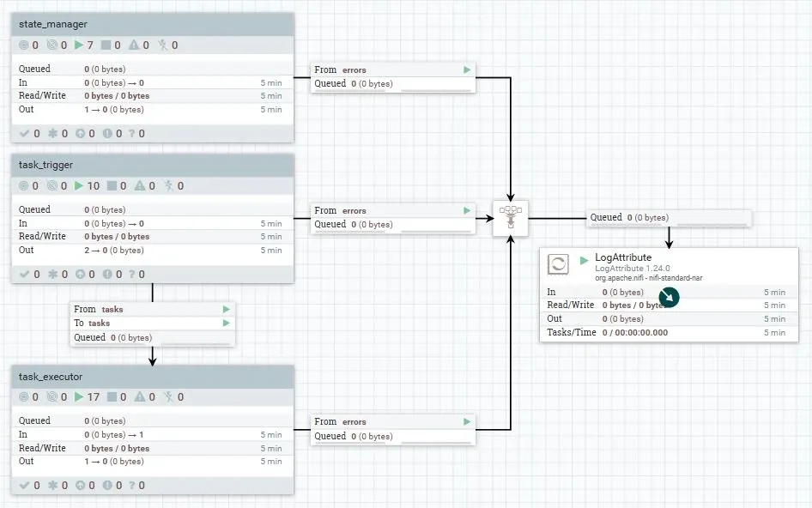Viewport: 812px width, 508px height.
Task: Click the stale version arrow icon in state_manager
Action: click(81, 134)
